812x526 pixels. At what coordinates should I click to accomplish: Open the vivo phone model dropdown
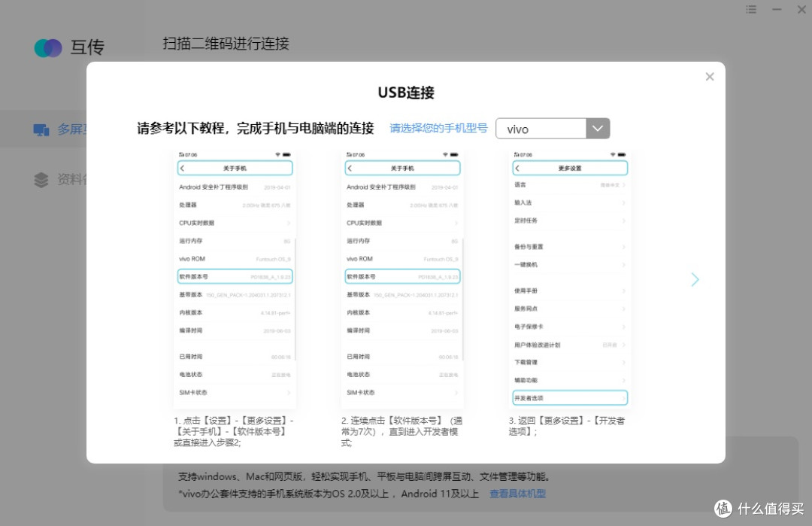[x=598, y=129]
